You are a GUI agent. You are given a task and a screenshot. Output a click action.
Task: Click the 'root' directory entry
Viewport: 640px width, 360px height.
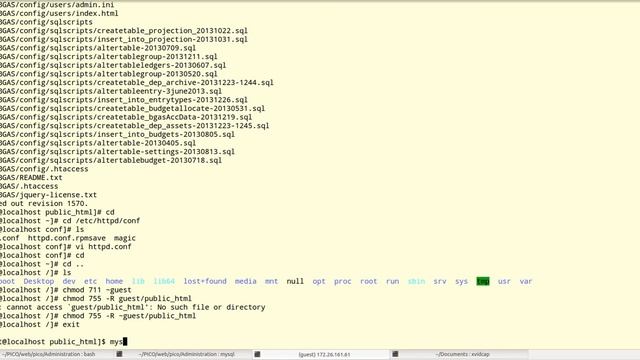click(x=369, y=281)
